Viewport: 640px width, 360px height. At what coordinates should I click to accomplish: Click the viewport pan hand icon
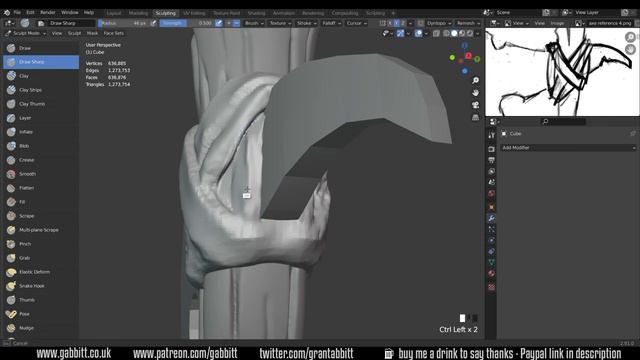476,93
